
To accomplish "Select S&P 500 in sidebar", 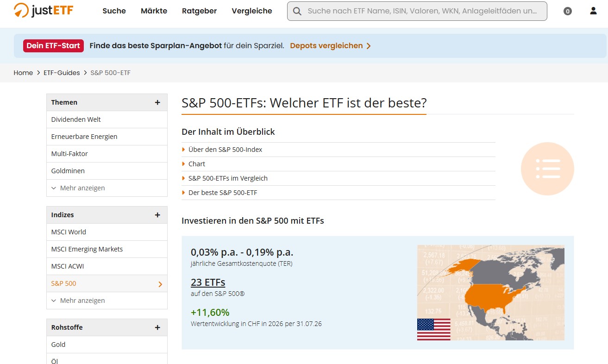I will [107, 283].
